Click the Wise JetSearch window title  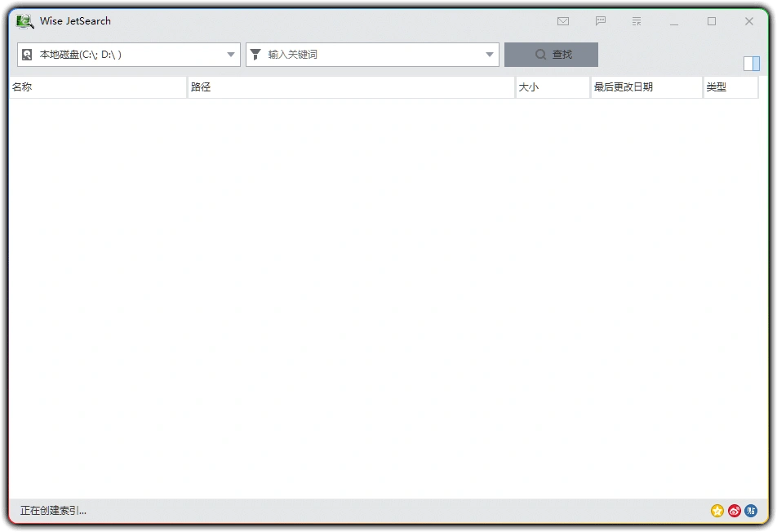click(75, 21)
